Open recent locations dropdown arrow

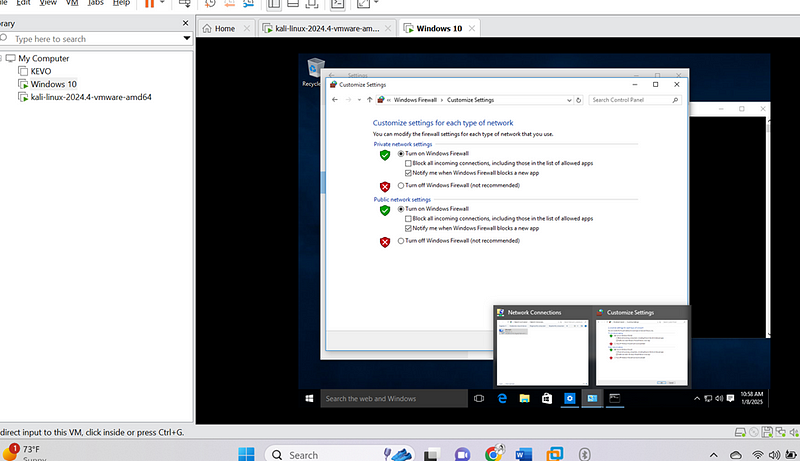pyautogui.click(x=359, y=100)
